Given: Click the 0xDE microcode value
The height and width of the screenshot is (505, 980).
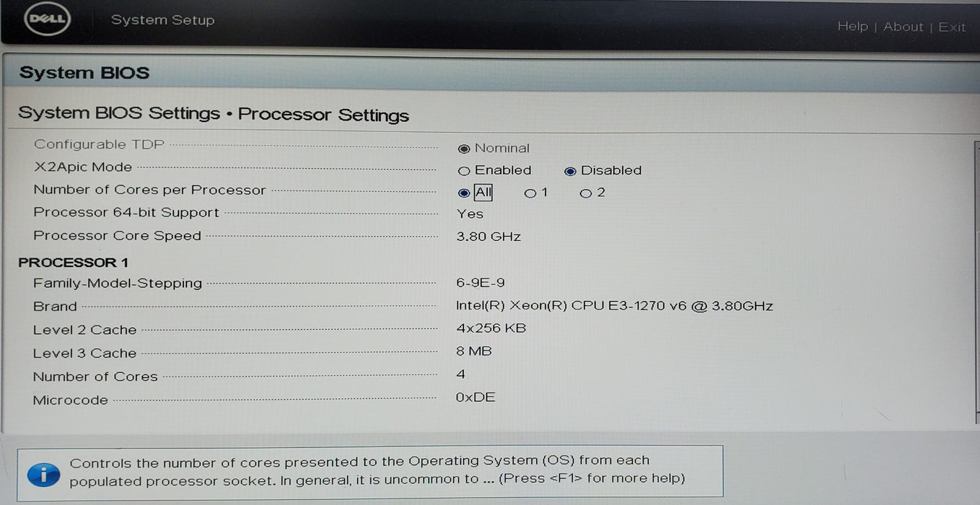Looking at the screenshot, I should (476, 398).
